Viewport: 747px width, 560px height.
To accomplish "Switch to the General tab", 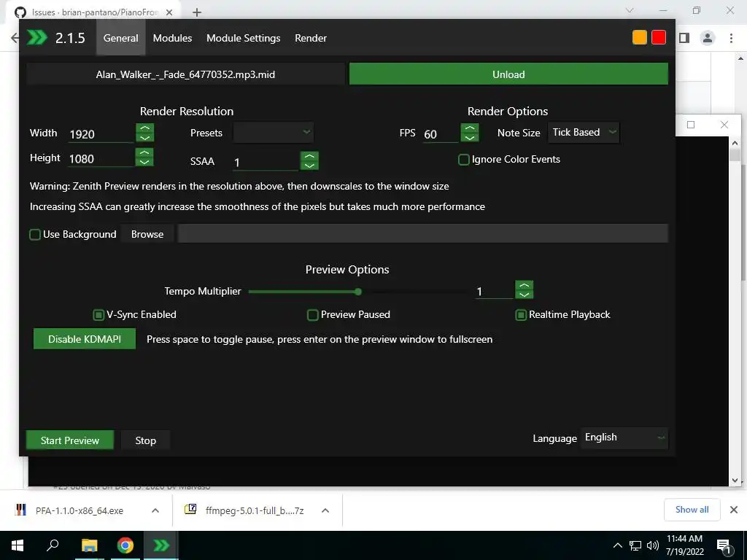I will 120,38.
